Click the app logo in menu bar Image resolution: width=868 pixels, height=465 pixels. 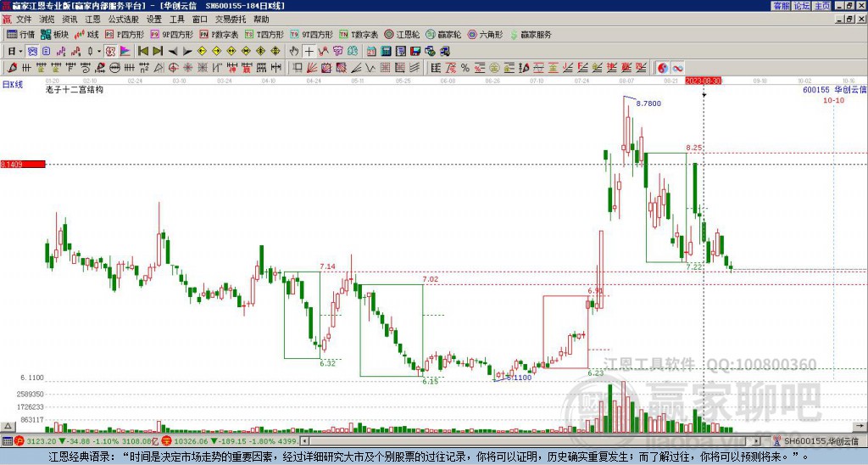[x=7, y=20]
